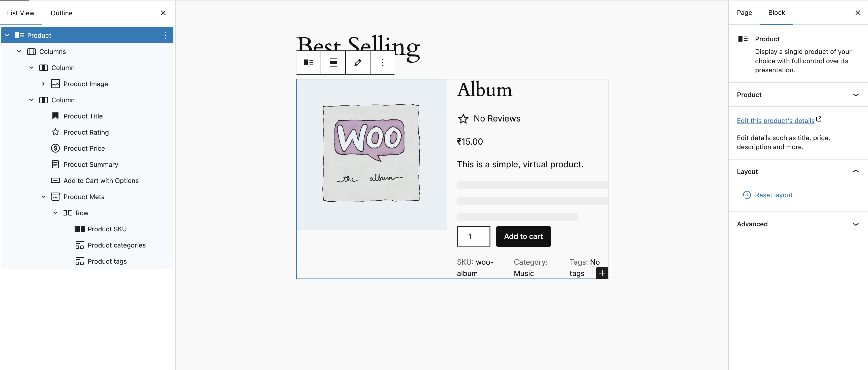Open block options via three-dot menu on toolbar
The image size is (868, 370).
point(382,62)
